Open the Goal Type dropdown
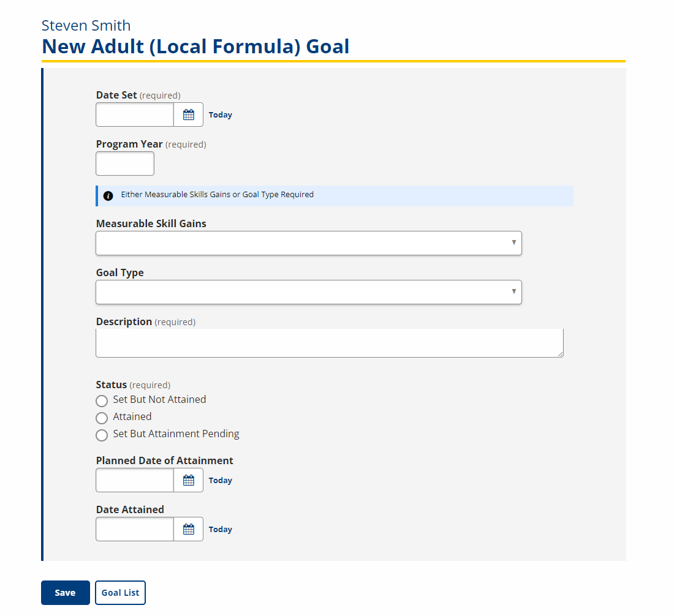Viewport: 674px width, 616px height. 309,292
